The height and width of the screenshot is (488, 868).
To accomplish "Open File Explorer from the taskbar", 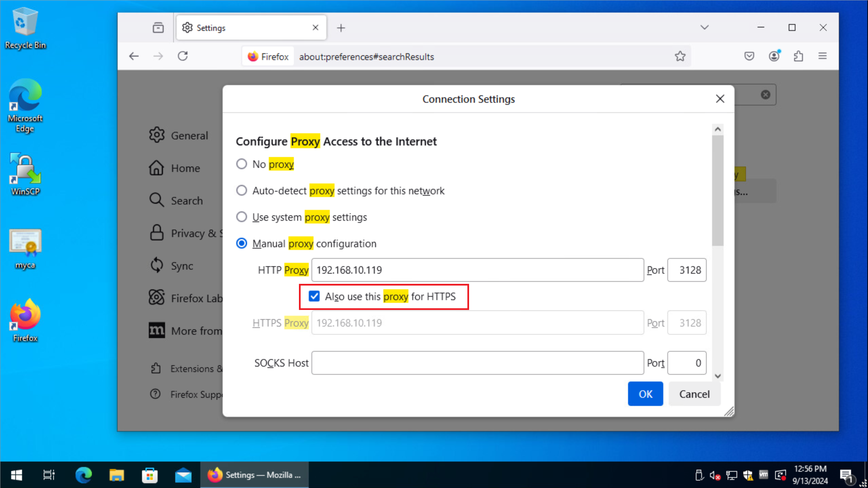I will click(x=116, y=475).
